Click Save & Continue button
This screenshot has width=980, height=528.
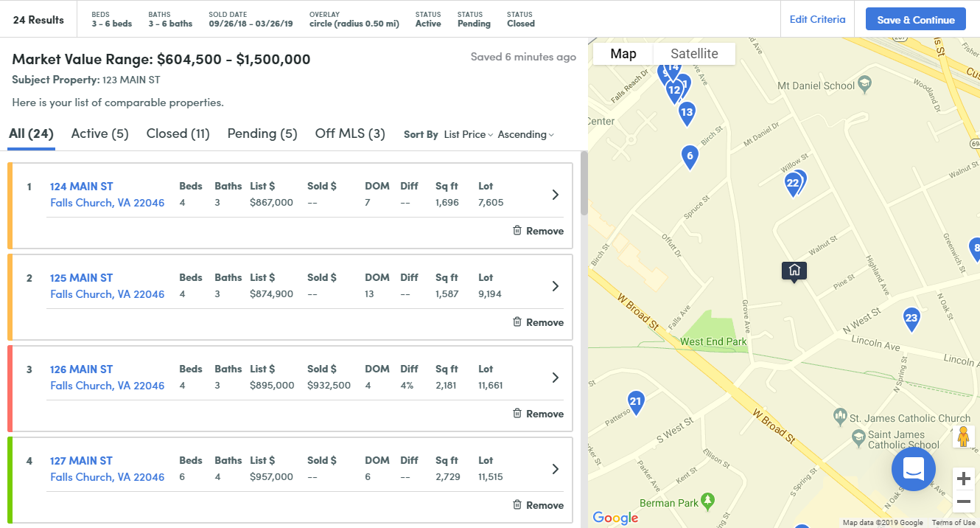pyautogui.click(x=916, y=19)
